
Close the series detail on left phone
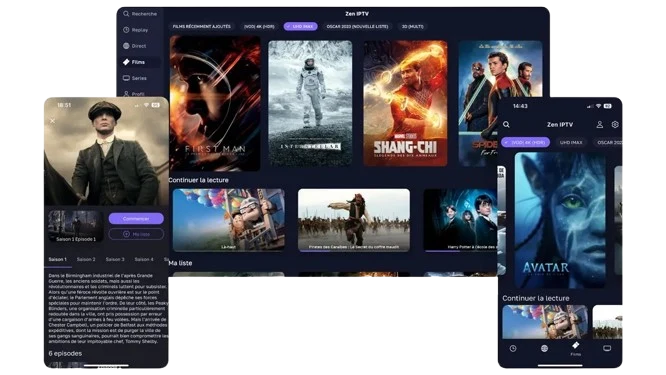click(52, 121)
